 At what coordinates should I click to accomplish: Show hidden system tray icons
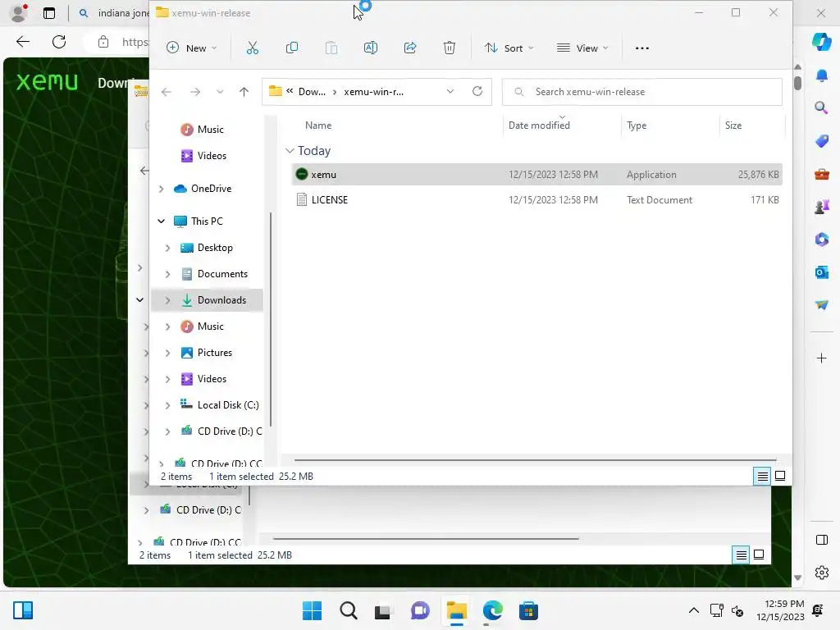[693, 610]
